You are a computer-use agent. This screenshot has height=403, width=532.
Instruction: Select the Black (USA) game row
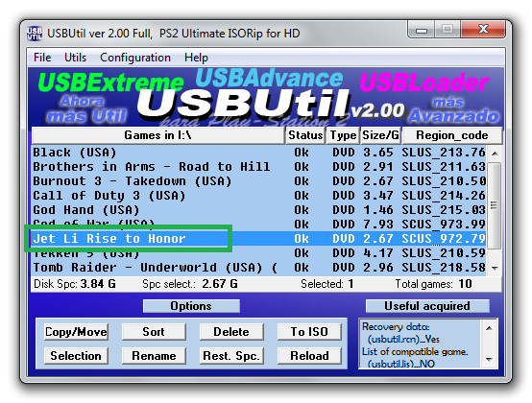(x=258, y=153)
